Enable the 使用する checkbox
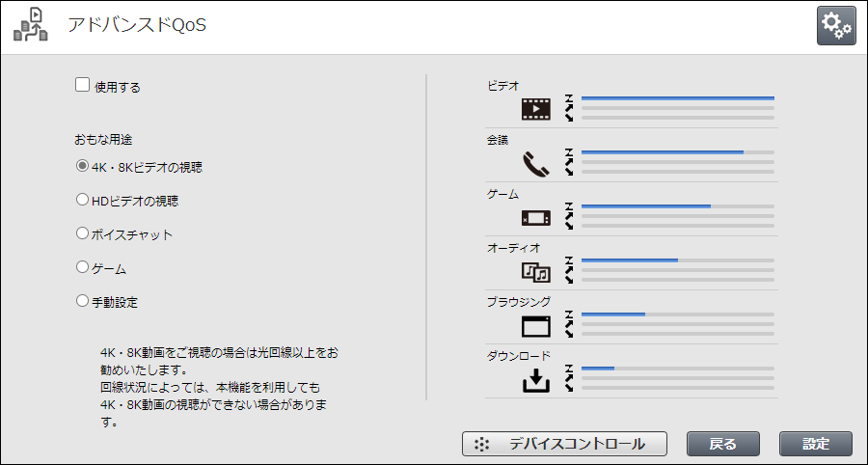Image resolution: width=868 pixels, height=465 pixels. click(x=83, y=85)
